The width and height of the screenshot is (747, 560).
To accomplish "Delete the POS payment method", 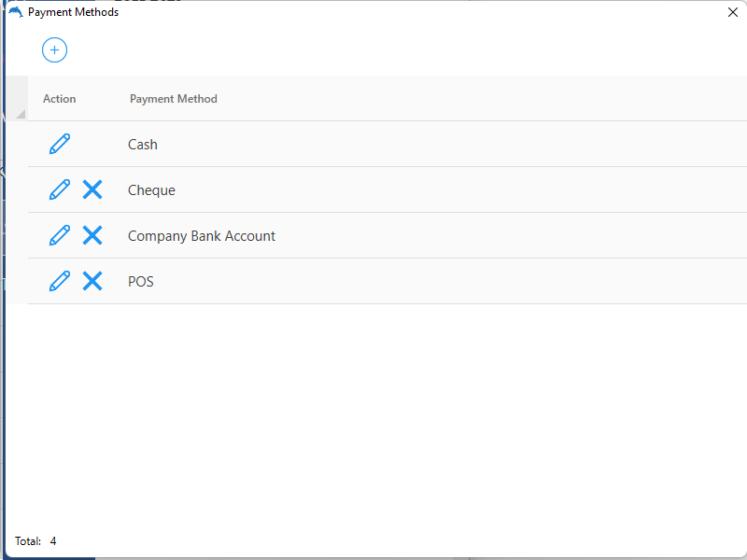I will [92, 281].
